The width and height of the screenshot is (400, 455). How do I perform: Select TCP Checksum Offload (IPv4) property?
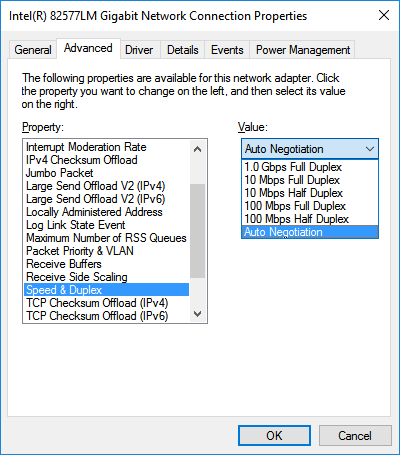107,303
